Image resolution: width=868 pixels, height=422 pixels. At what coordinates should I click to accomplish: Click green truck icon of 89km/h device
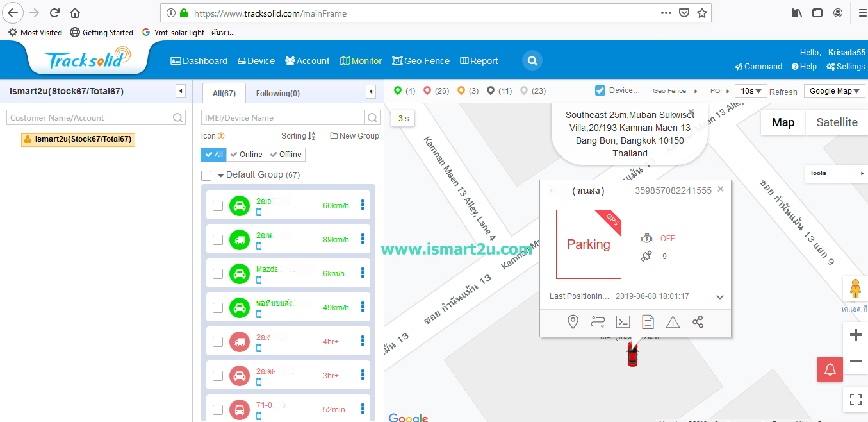tap(240, 240)
